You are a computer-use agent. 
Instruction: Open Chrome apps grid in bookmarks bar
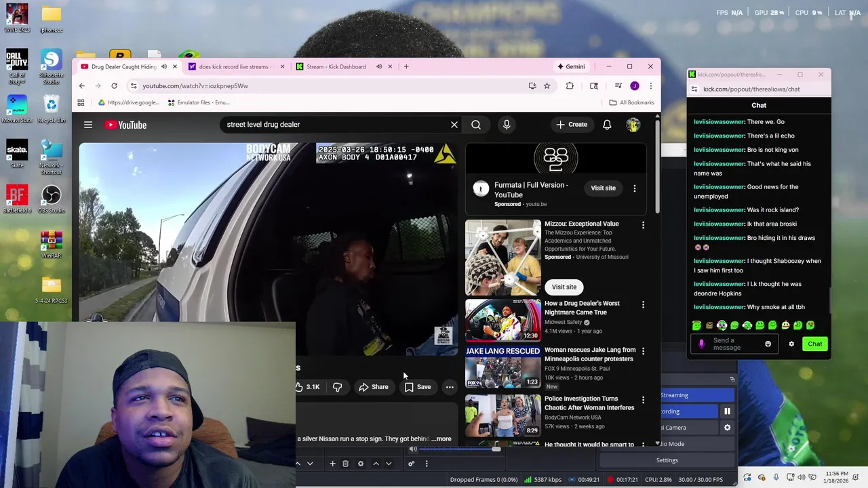point(81,102)
